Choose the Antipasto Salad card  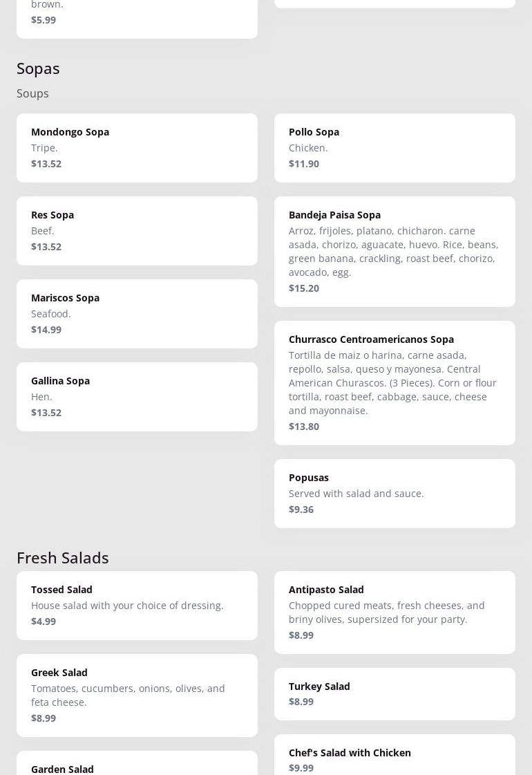395,613
